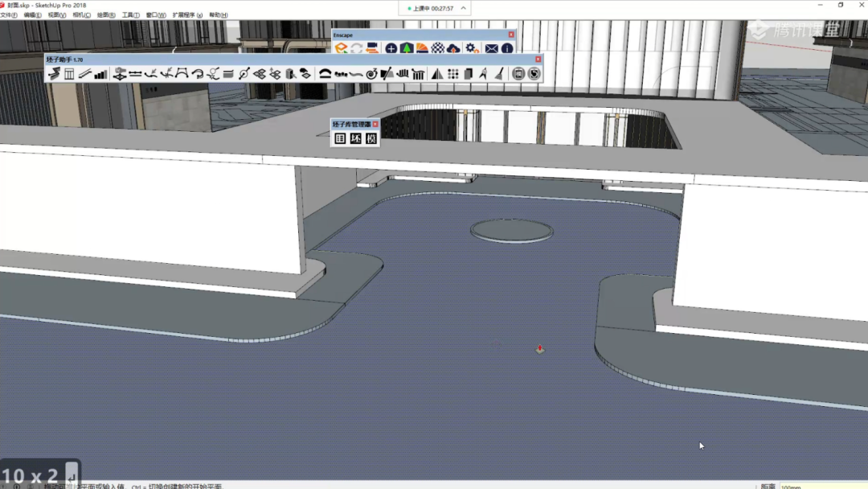Open the 窗口(W) menu
Screen dimensions: 868x489
tap(156, 15)
